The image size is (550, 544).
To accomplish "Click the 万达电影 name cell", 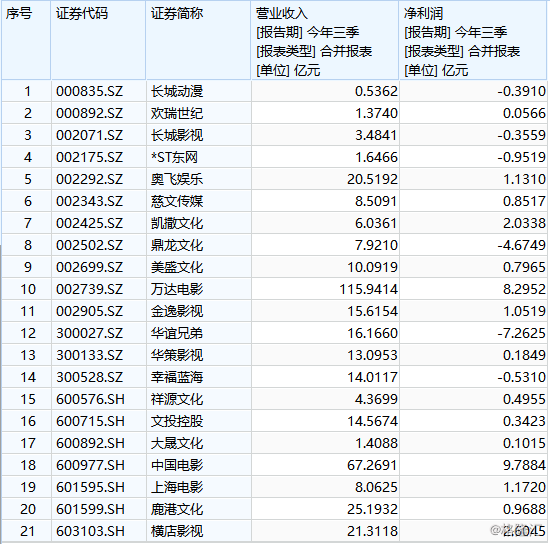I will tap(198, 289).
